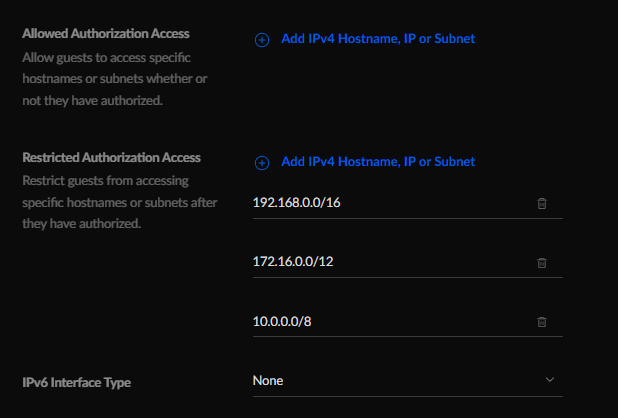Click the Allowed section's Add IPv4 Hostname link
The height and width of the screenshot is (418, 618).
coord(378,39)
